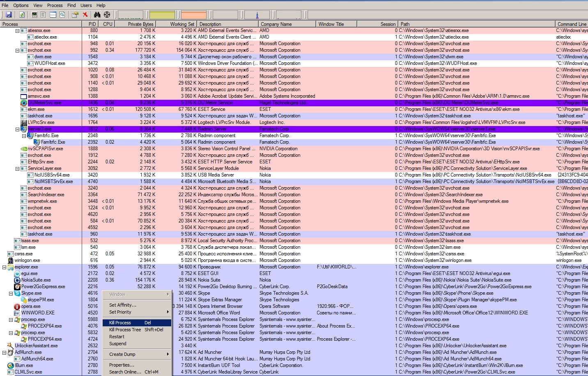Screen dimensions: 588x376
Task: Click the yellow commit history mini graph
Action: [162, 15]
